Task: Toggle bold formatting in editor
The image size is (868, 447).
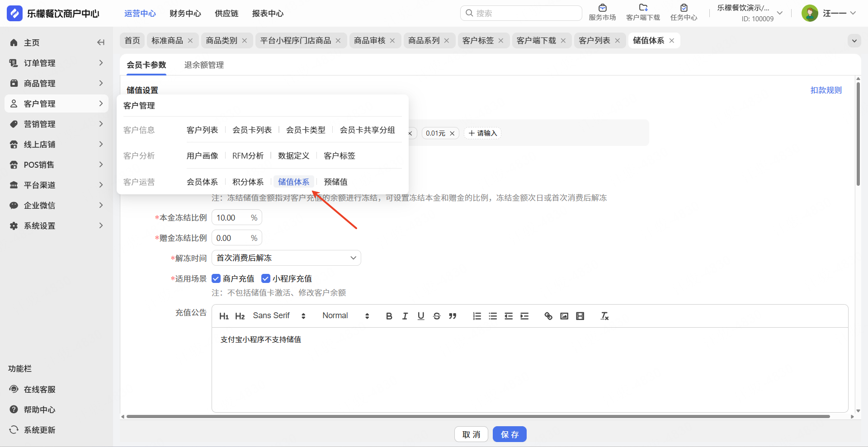Action: pyautogui.click(x=389, y=316)
